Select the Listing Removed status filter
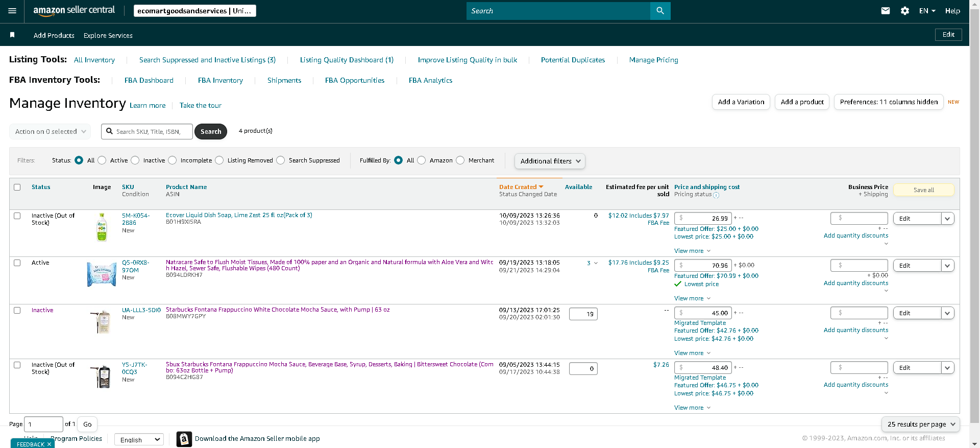 [219, 160]
